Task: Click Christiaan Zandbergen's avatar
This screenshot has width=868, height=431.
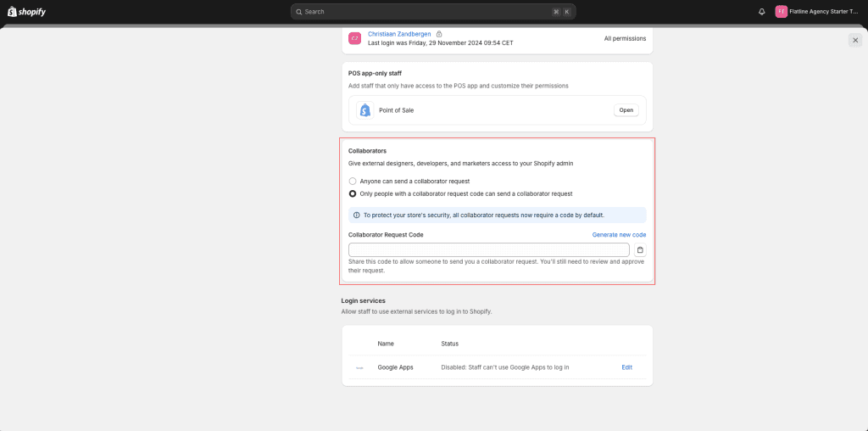Action: 355,38
